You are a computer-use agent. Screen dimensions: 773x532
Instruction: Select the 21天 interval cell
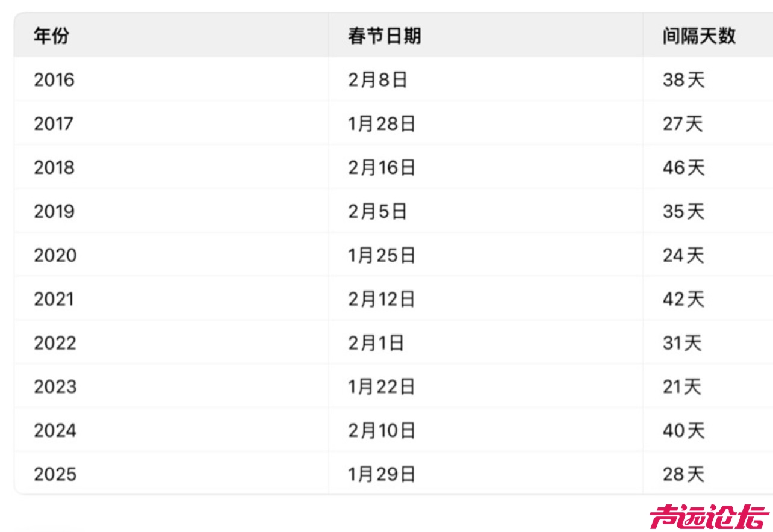[x=682, y=387]
